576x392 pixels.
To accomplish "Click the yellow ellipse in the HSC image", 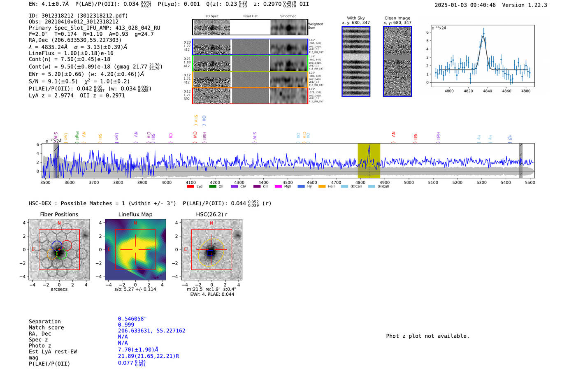I will pos(211,252).
